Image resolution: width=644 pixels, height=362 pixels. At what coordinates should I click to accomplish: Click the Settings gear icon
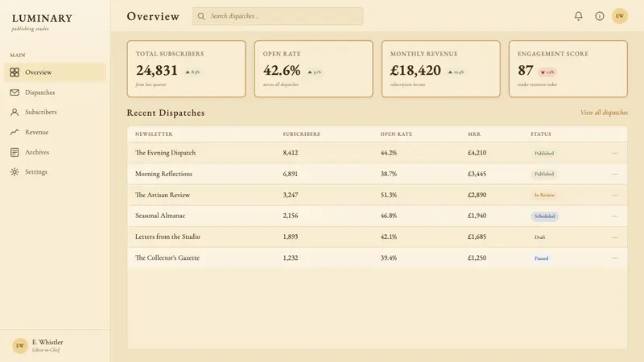tap(14, 172)
